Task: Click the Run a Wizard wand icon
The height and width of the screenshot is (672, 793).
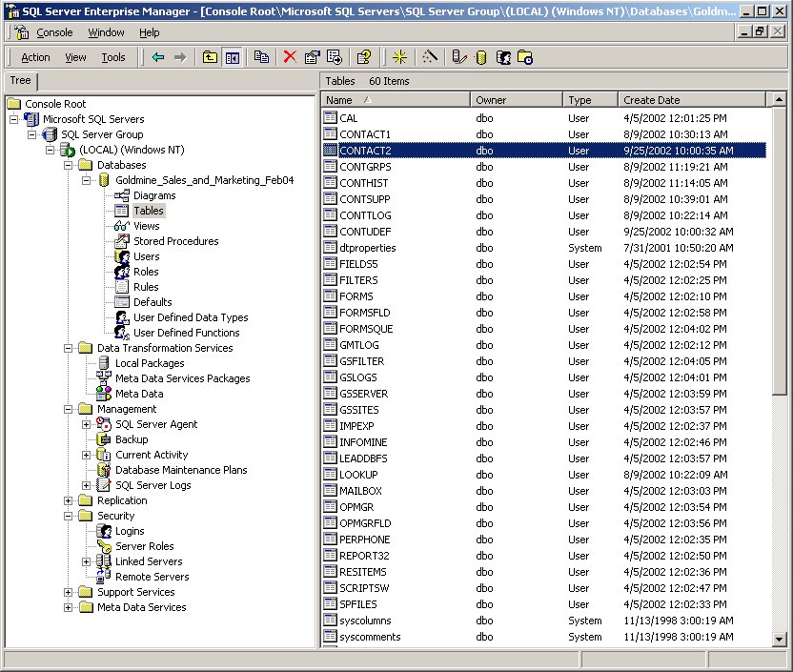Action: (430, 57)
